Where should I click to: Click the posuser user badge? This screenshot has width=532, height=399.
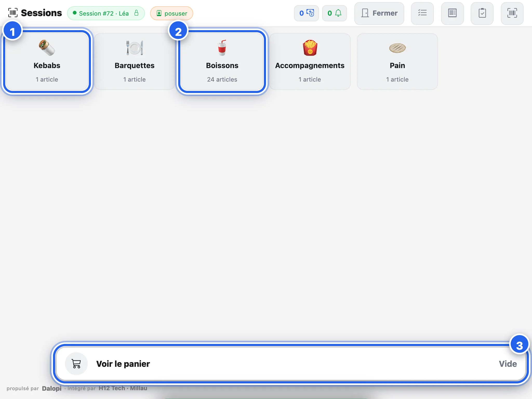coord(172,13)
